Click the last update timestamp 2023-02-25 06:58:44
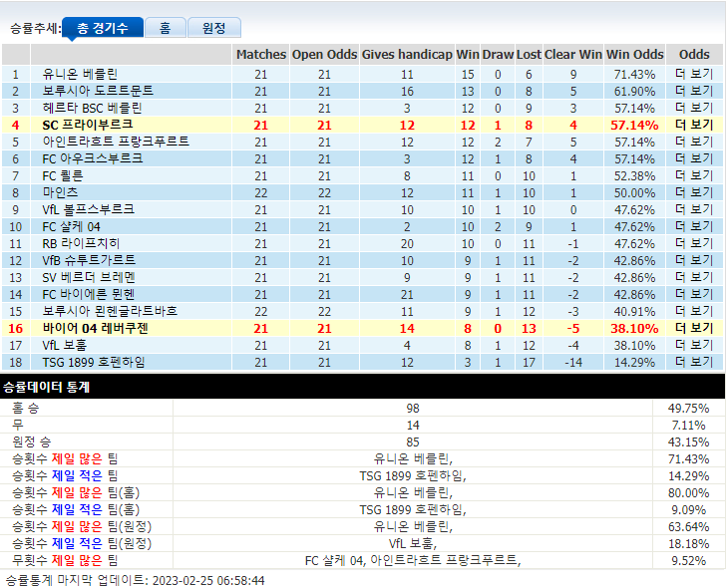 point(208,581)
